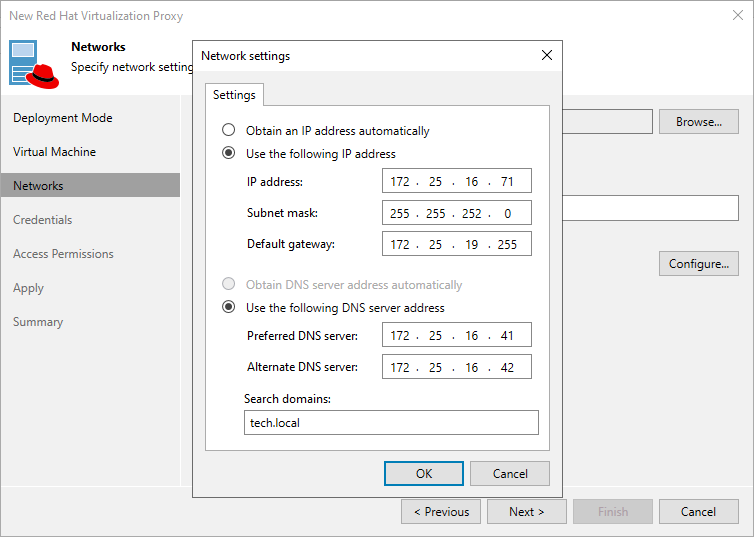Image resolution: width=754 pixels, height=537 pixels.
Task: Click the Preferred DNS server field
Action: [456, 335]
